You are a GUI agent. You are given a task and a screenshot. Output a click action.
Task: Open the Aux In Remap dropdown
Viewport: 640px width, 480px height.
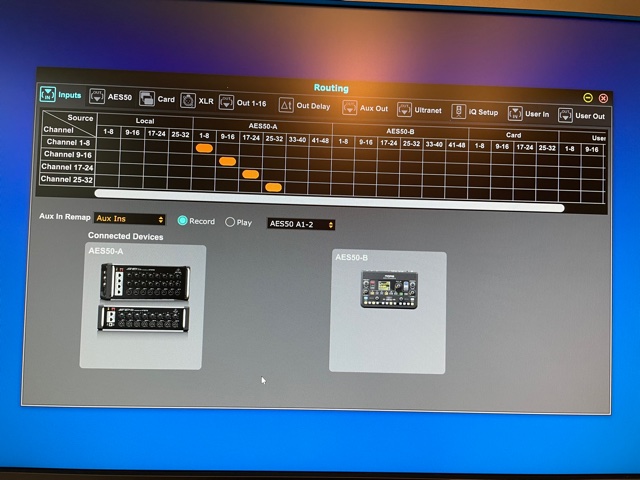[x=130, y=219]
